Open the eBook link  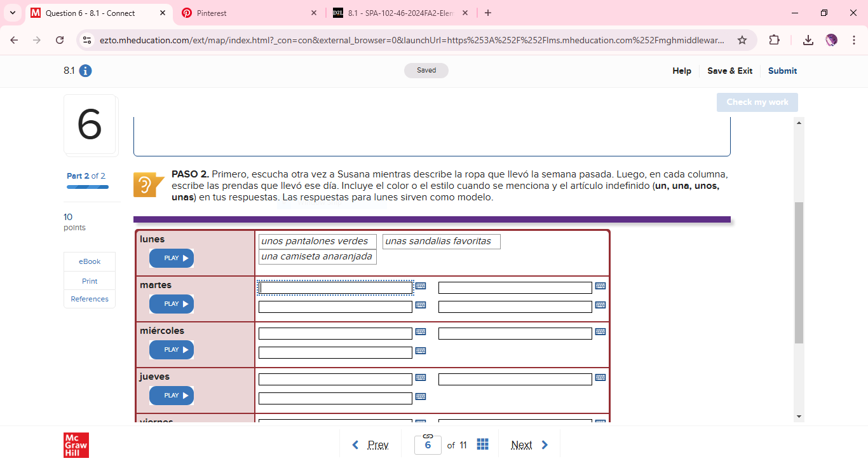[x=90, y=261]
